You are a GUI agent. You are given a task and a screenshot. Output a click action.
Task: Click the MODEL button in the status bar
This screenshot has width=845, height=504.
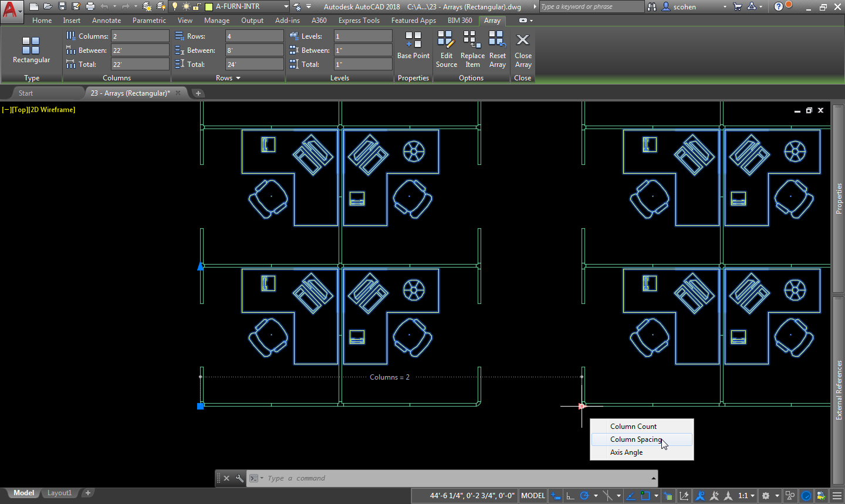point(532,495)
